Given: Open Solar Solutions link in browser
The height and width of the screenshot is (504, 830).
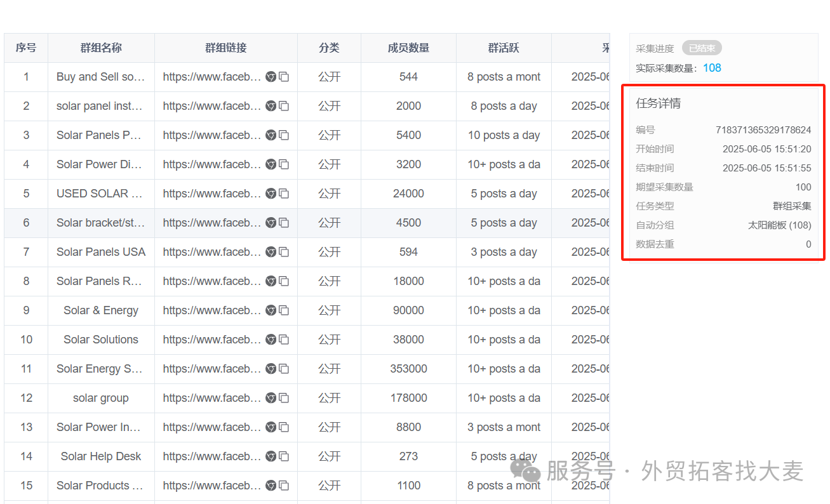Looking at the screenshot, I should pos(271,340).
